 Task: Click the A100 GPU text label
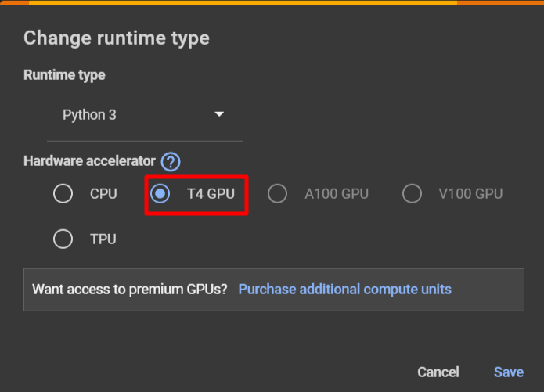click(337, 193)
